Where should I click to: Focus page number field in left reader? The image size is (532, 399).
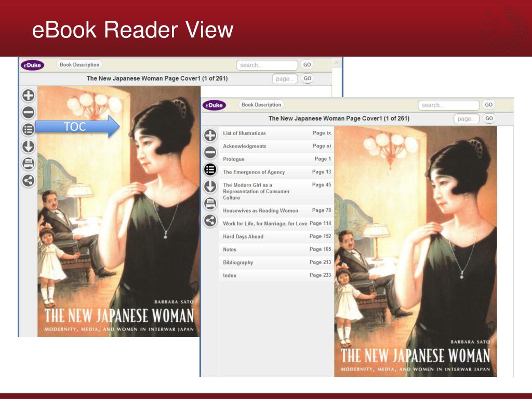click(x=285, y=79)
